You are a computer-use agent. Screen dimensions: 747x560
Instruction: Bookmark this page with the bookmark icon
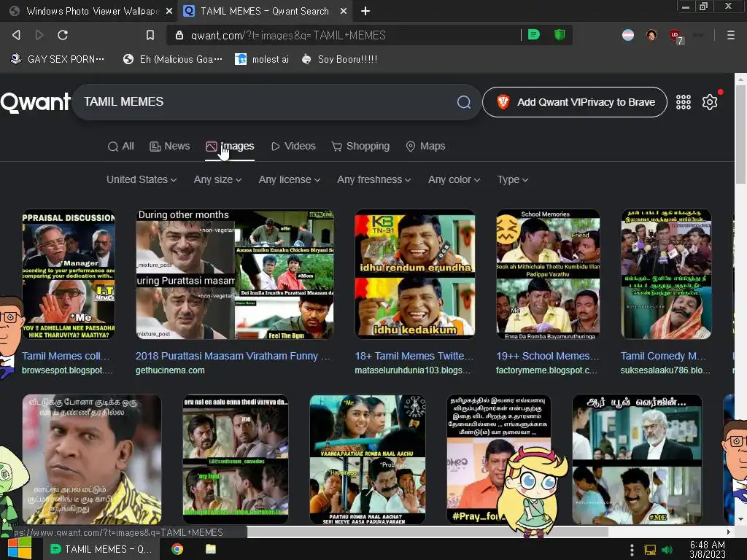tap(150, 35)
